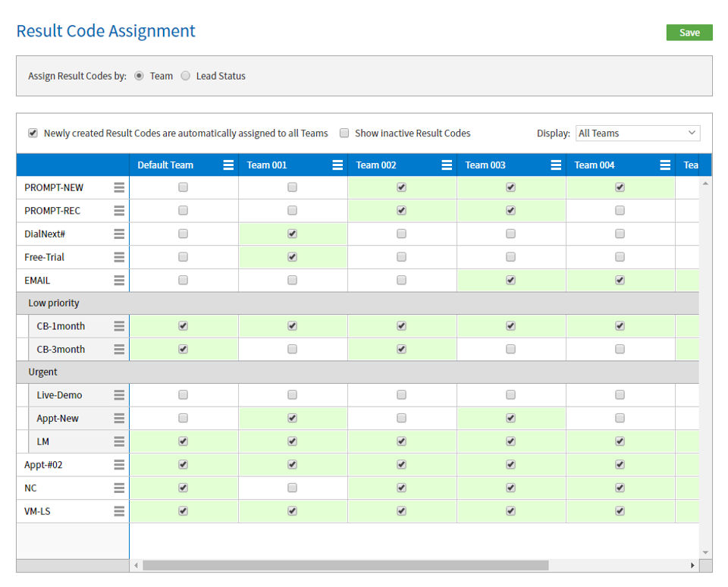Open the Display All Teams dropdown
Screen dimensions: 728x587
[x=638, y=133]
